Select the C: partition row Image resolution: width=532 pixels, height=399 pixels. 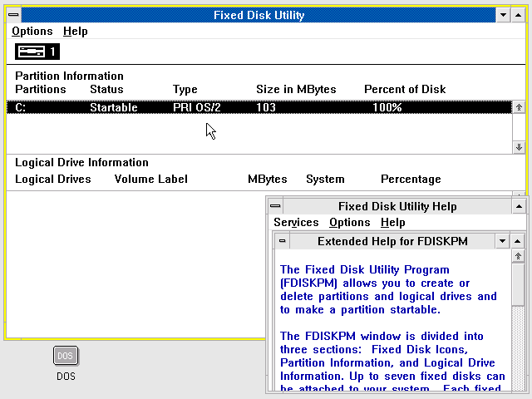(259, 107)
